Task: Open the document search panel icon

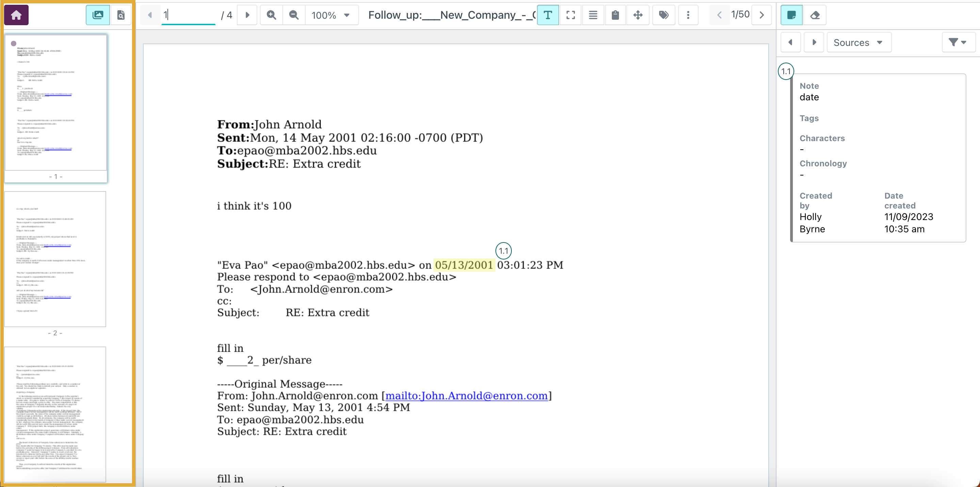Action: [120, 15]
